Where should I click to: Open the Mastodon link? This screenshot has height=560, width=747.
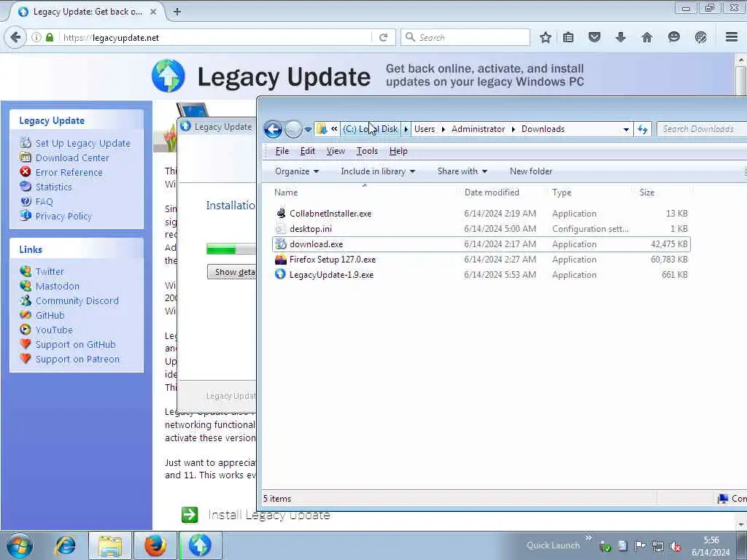[57, 286]
